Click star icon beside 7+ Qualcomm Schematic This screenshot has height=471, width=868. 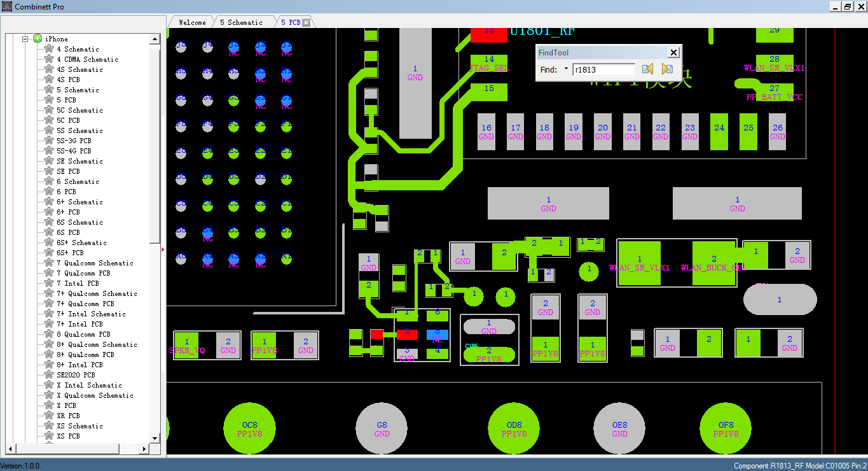[x=49, y=293]
